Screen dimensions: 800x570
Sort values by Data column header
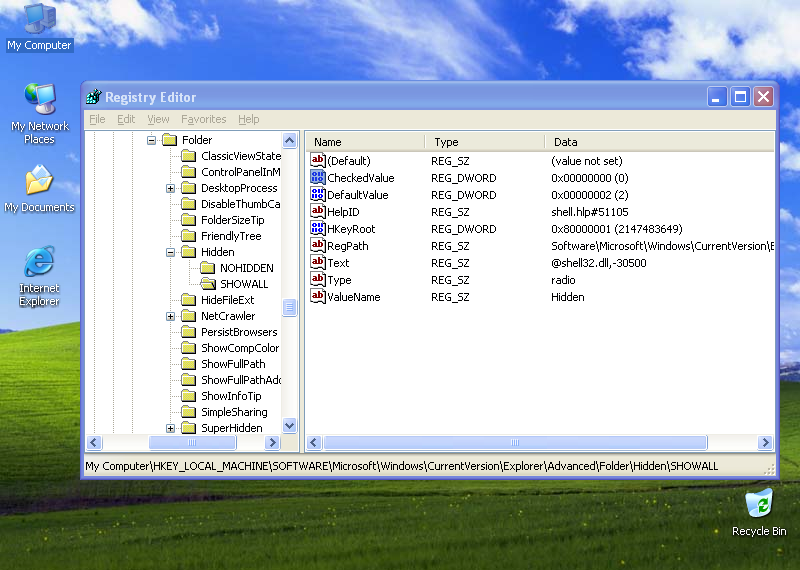point(660,142)
